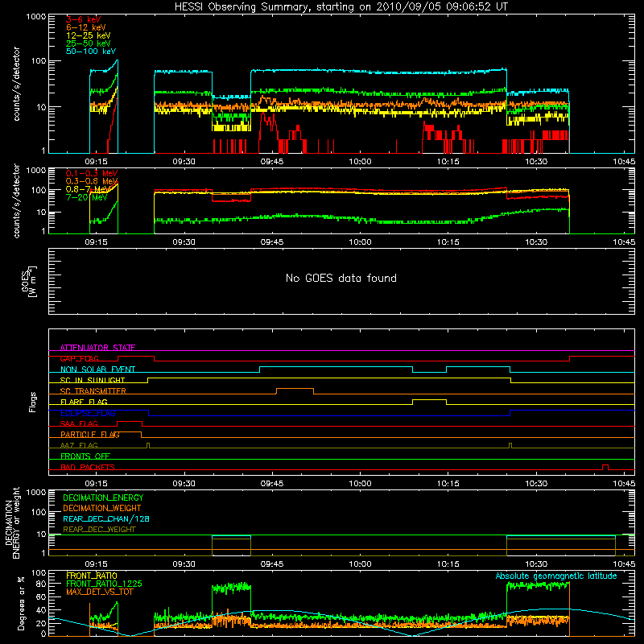The width and height of the screenshot is (644, 644).
Task: Click the DECIMATION_ENERGY legend label
Action: pyautogui.click(x=103, y=497)
